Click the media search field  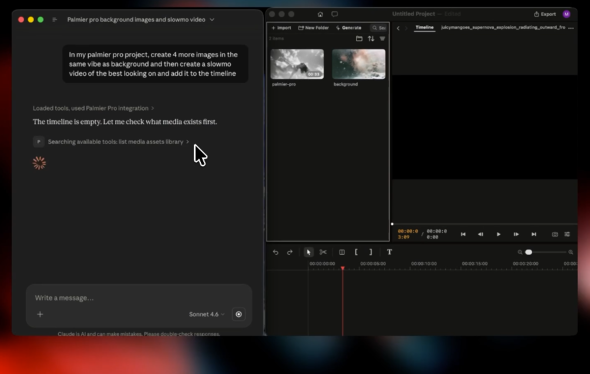[379, 28]
